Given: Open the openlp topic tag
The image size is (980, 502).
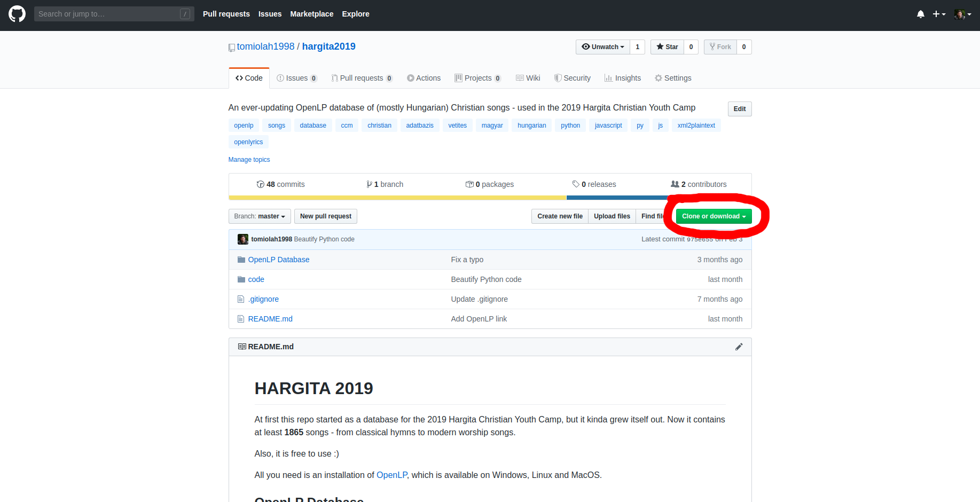Looking at the screenshot, I should 244,126.
